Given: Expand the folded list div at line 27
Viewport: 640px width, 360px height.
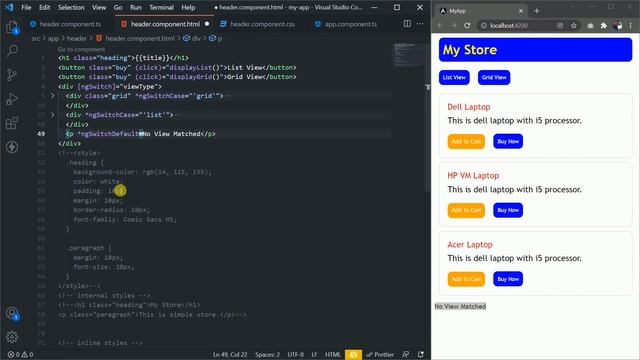Looking at the screenshot, I should point(53,115).
